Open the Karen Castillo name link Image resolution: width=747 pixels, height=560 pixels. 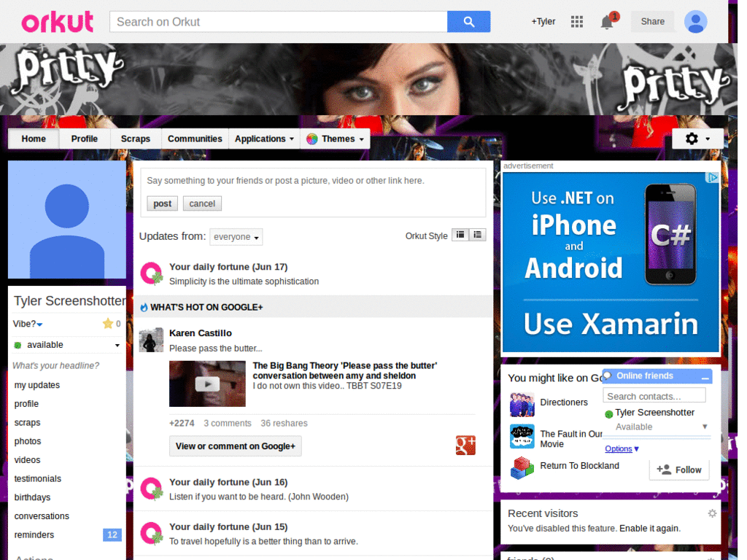(201, 333)
